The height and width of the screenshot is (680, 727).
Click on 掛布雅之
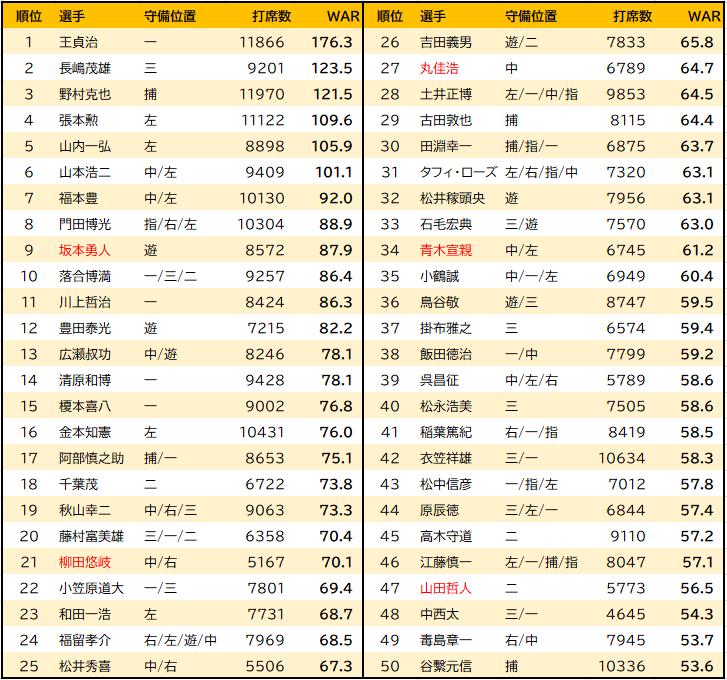446,328
